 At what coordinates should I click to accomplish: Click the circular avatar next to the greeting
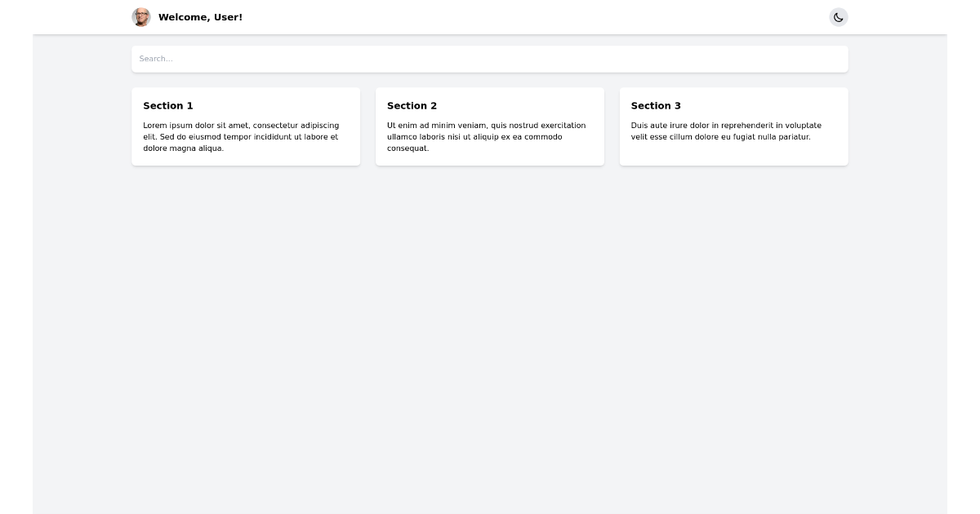tap(141, 17)
